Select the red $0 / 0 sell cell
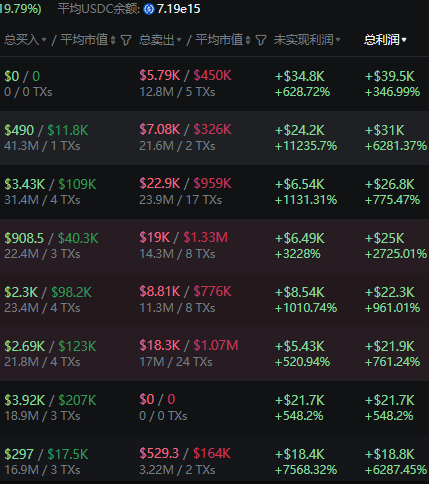 pyautogui.click(x=157, y=400)
